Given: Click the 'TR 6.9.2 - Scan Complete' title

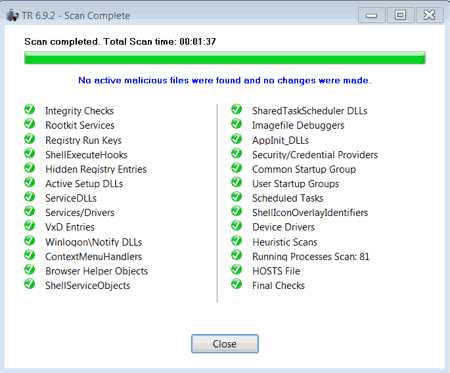Looking at the screenshot, I should [x=76, y=16].
